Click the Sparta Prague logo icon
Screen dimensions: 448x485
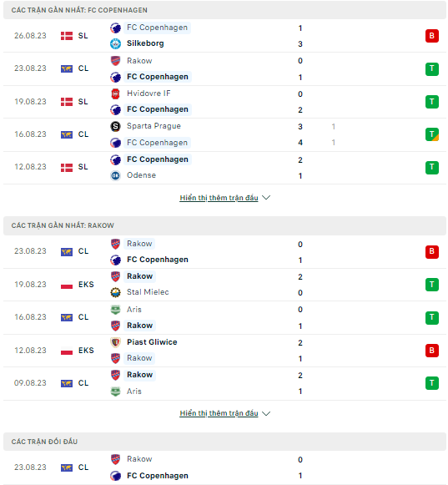pos(115,126)
